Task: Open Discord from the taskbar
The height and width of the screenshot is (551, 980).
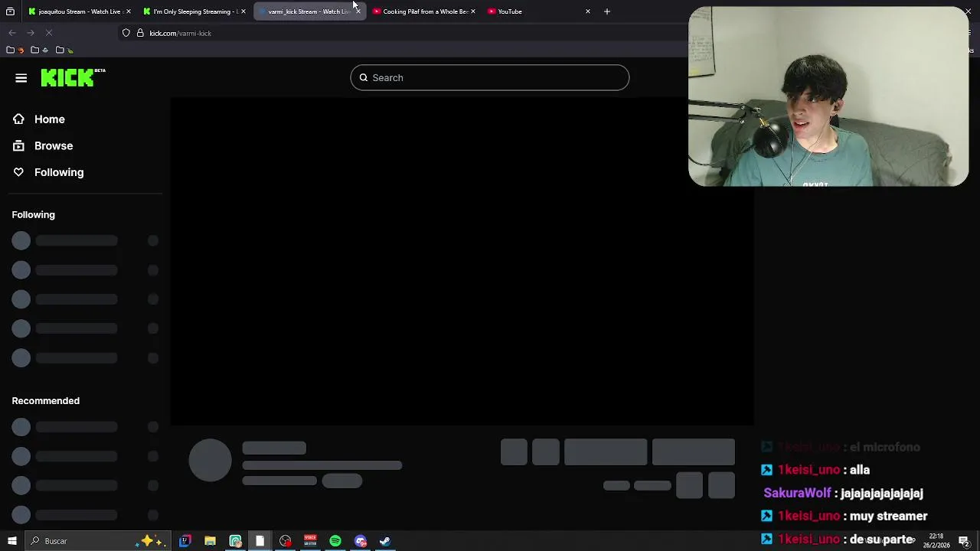Action: click(x=361, y=541)
